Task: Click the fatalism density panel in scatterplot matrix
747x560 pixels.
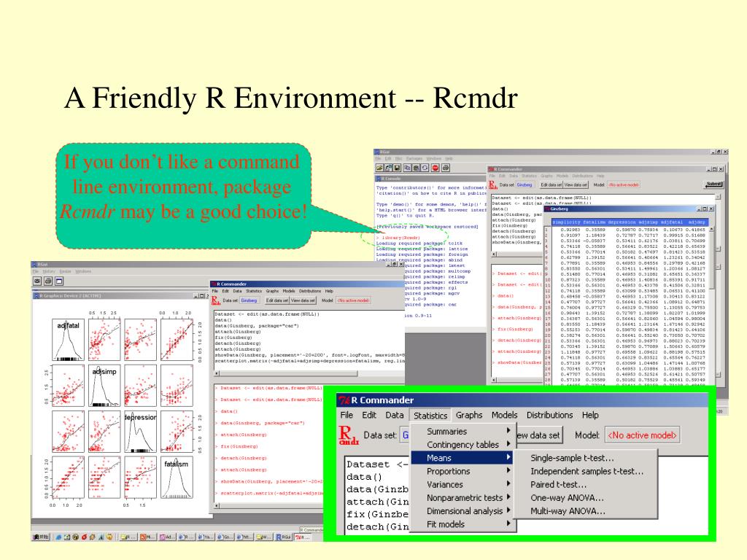Action: [x=177, y=477]
